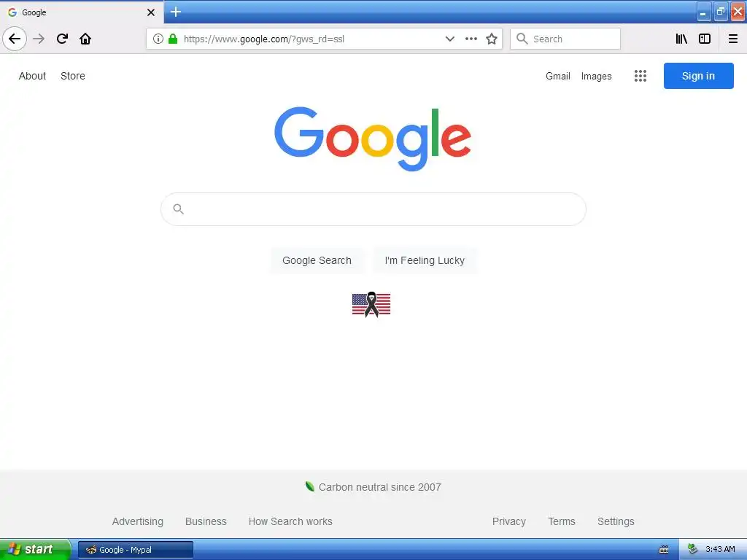
Task: Reload the current page
Action: [63, 39]
